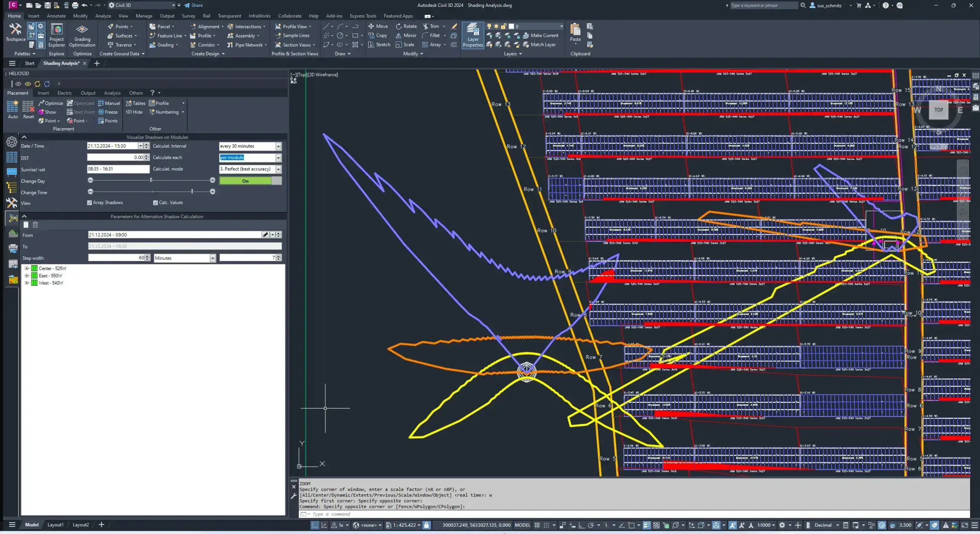The height and width of the screenshot is (534, 980).
Task: Select the Freeze tool in Placement
Action: click(108, 112)
